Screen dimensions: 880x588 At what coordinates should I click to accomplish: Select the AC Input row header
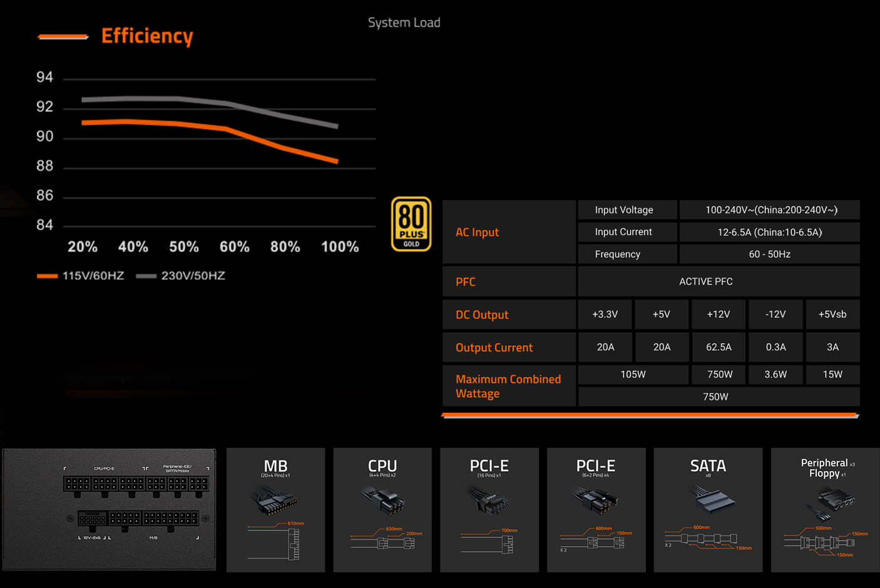click(x=509, y=232)
